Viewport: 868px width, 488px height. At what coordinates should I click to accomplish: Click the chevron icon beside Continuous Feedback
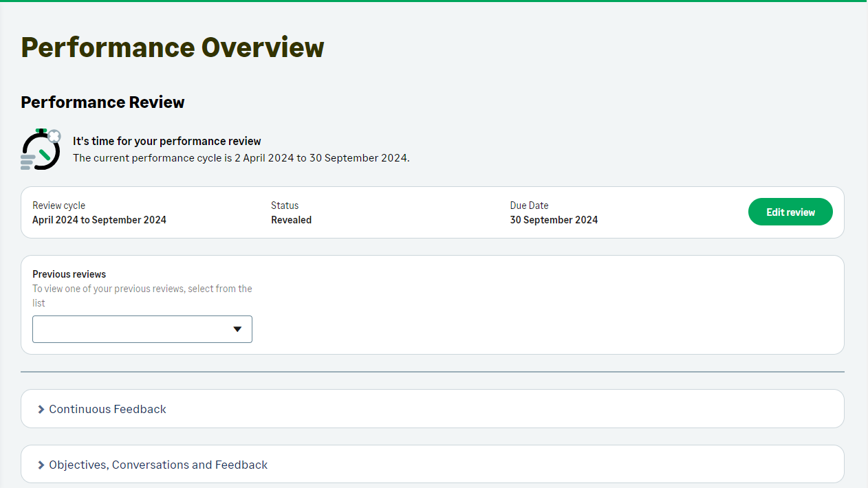coord(41,410)
